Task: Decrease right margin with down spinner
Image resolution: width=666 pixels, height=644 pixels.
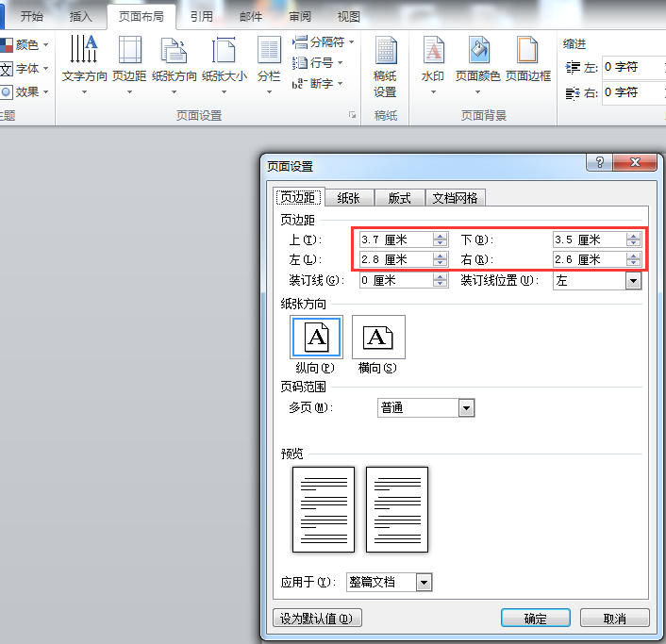Action: 634,263
